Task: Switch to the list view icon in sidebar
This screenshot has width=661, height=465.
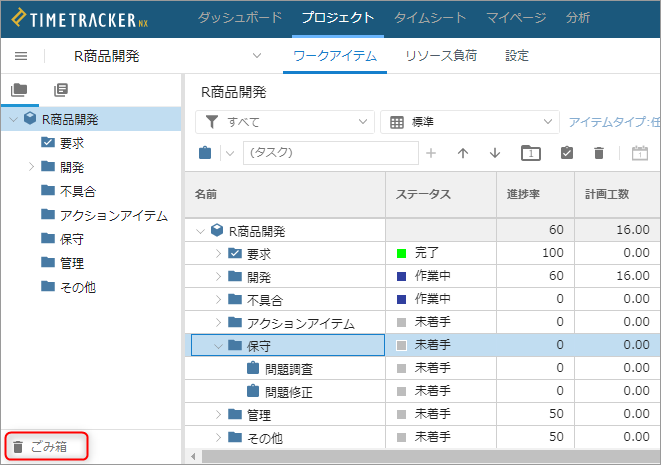Action: tap(61, 90)
